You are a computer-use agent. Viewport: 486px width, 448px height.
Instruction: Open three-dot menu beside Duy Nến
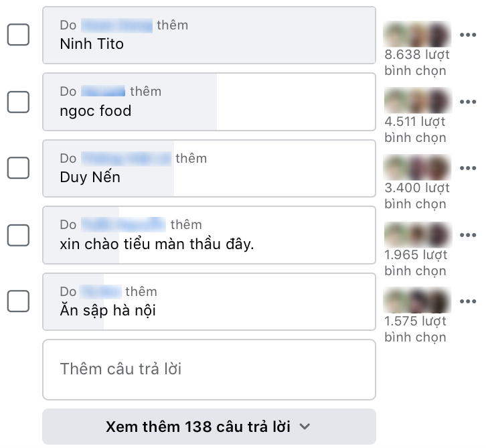coord(467,168)
